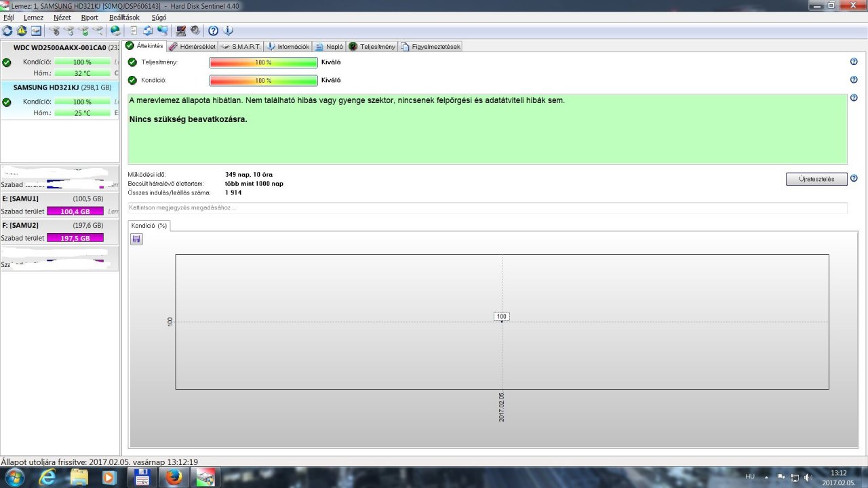Open Internet Explorer from the taskbar
Image resolution: width=868 pixels, height=488 pixels.
(47, 477)
